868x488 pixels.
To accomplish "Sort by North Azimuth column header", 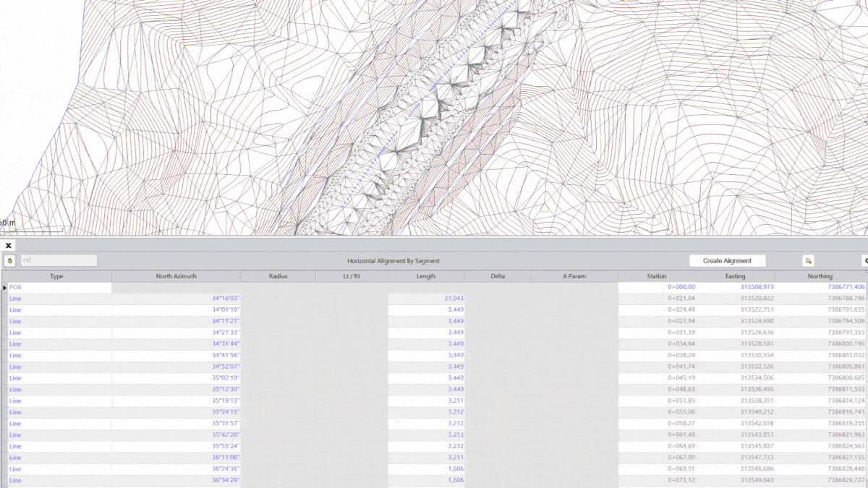I will click(x=176, y=276).
